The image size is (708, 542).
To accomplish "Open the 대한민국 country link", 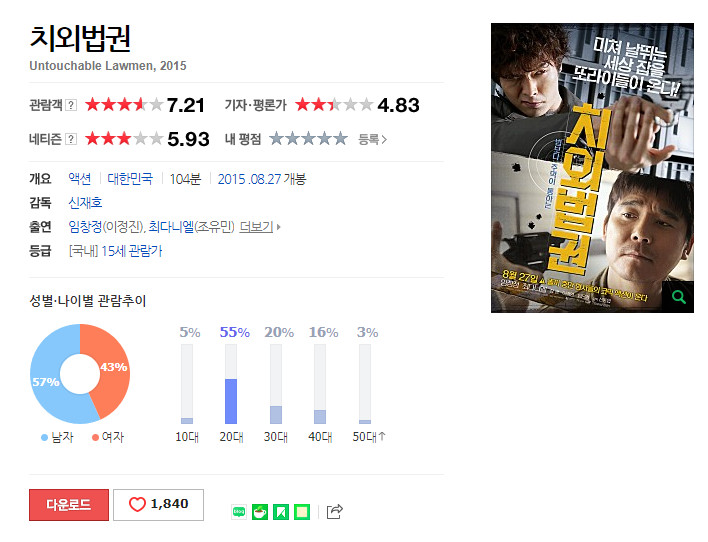I will [130, 179].
